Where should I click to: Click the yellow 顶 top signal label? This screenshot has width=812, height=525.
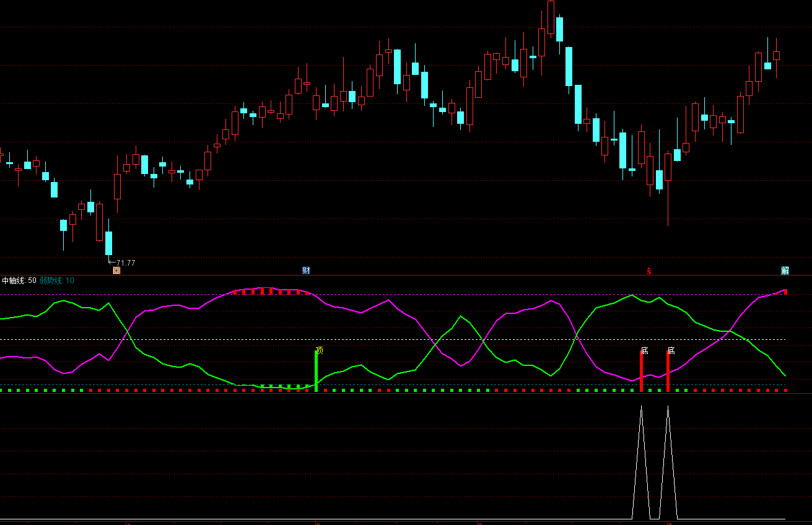coord(320,350)
